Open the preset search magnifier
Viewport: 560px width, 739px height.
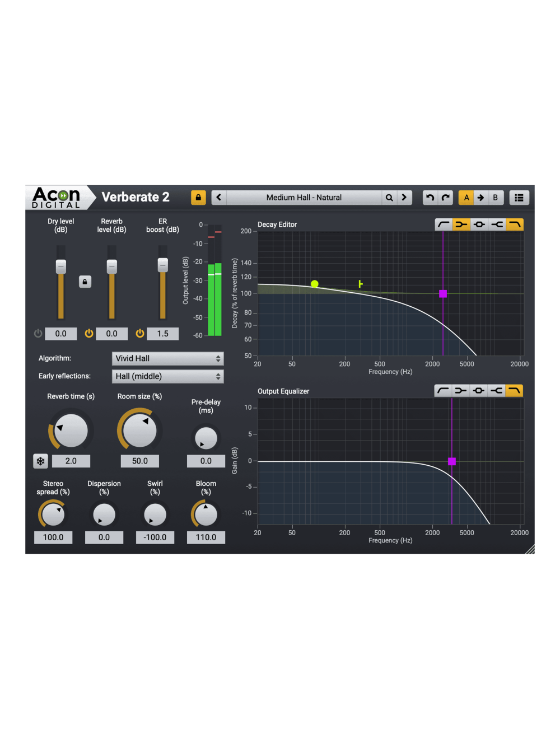coord(389,197)
